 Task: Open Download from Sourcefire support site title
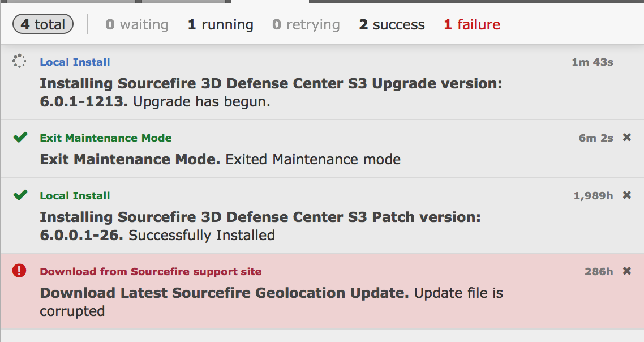pyautogui.click(x=151, y=272)
